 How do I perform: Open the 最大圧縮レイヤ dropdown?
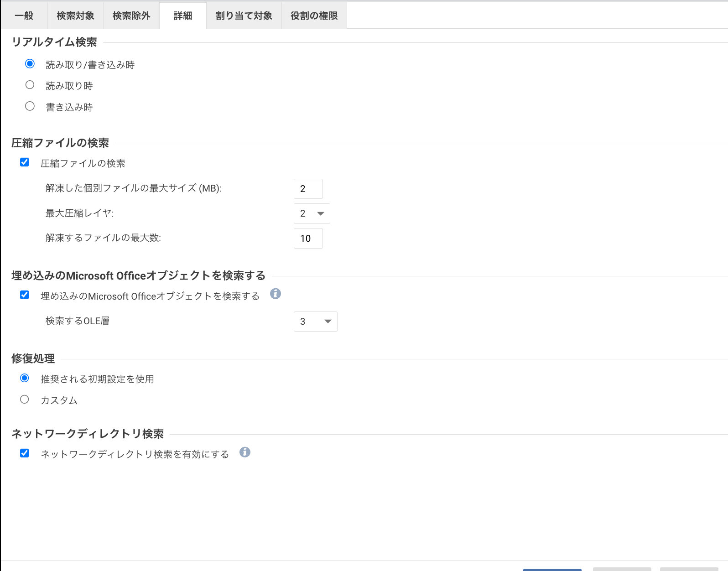pos(312,213)
